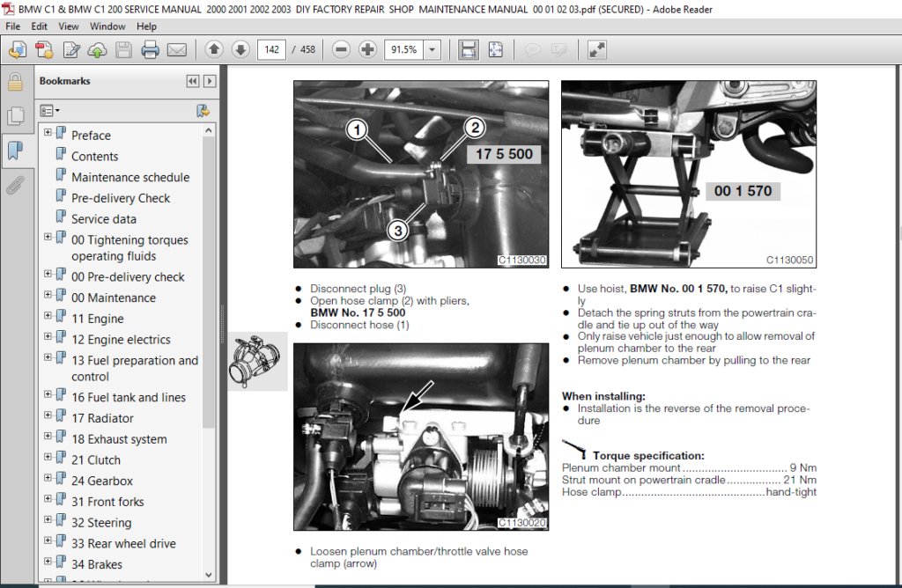Click the bookmarks panel vertical scrollbar thumb
This screenshot has width=902, height=588.
(208, 283)
